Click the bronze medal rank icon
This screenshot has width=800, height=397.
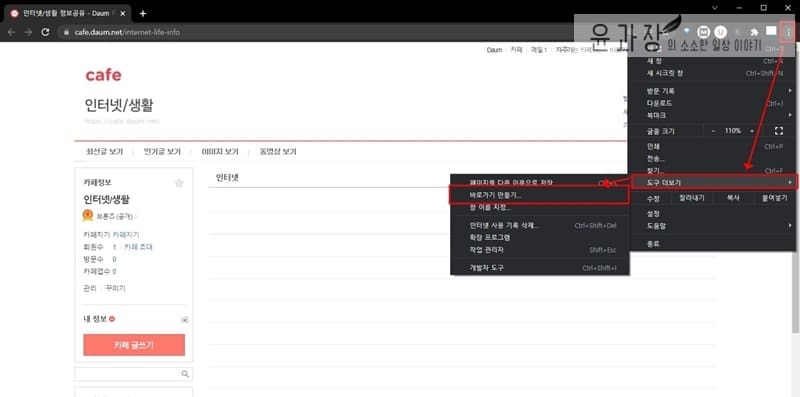pos(88,216)
